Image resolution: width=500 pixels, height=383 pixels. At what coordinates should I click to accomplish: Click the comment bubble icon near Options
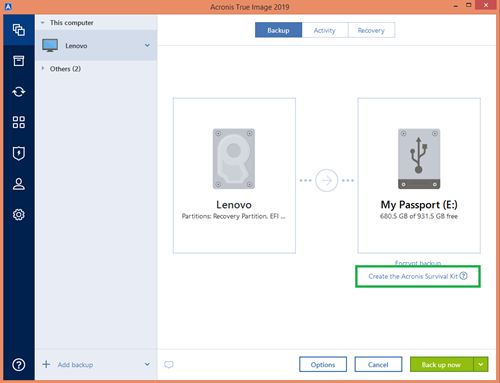coord(169,365)
